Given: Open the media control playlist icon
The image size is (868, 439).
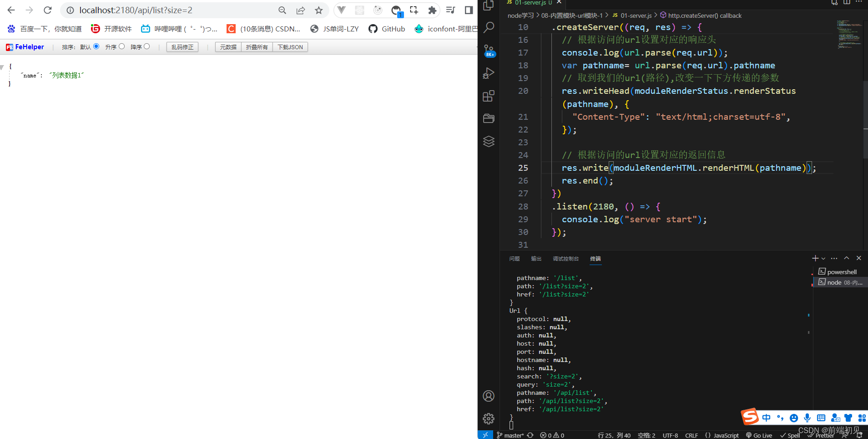Looking at the screenshot, I should click(x=450, y=10).
